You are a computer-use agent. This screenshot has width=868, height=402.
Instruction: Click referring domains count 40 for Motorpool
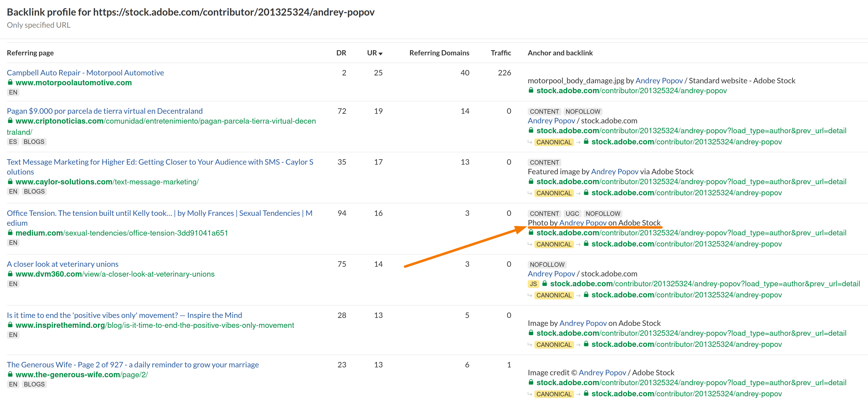(464, 72)
